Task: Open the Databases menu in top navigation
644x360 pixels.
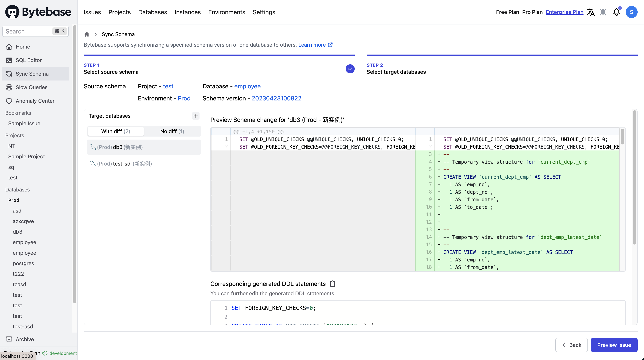Action: point(153,12)
